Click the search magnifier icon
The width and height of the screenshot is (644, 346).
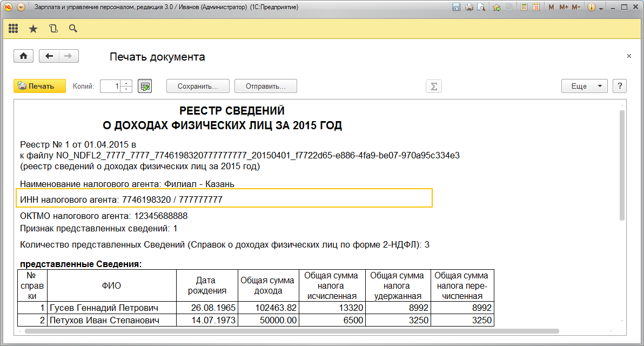(73, 28)
